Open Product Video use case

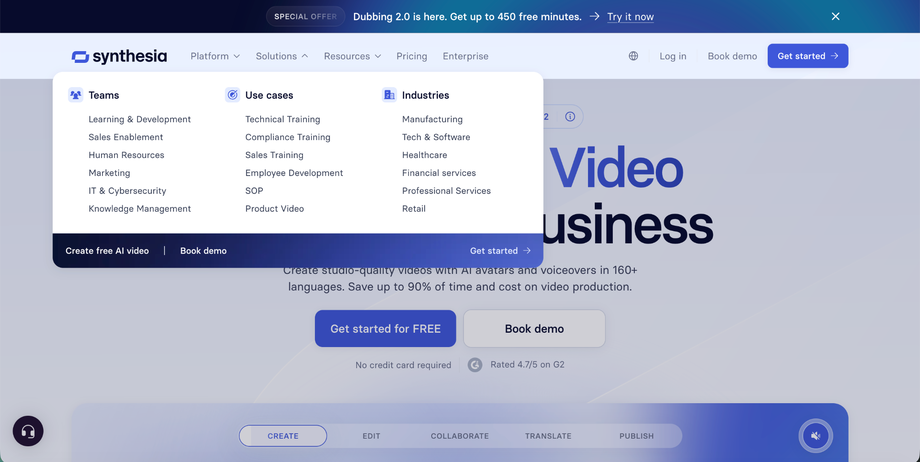275,209
